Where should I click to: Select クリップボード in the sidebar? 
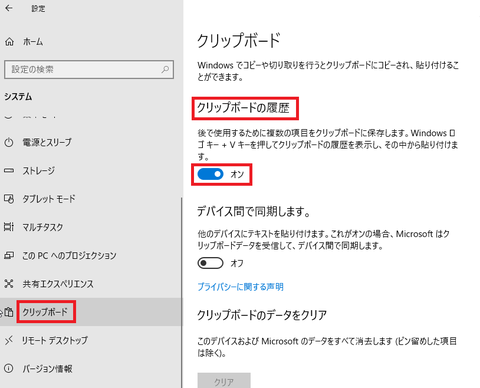pyautogui.click(x=45, y=312)
